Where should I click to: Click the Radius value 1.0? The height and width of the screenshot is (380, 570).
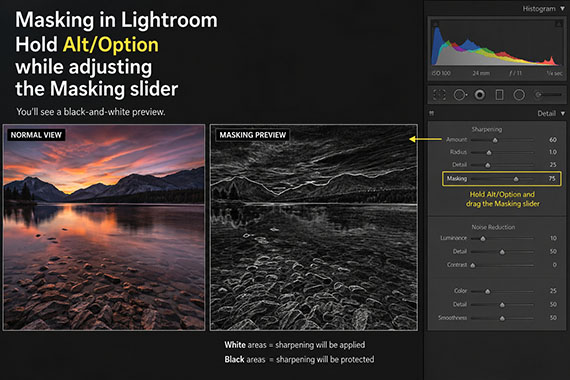(x=553, y=152)
